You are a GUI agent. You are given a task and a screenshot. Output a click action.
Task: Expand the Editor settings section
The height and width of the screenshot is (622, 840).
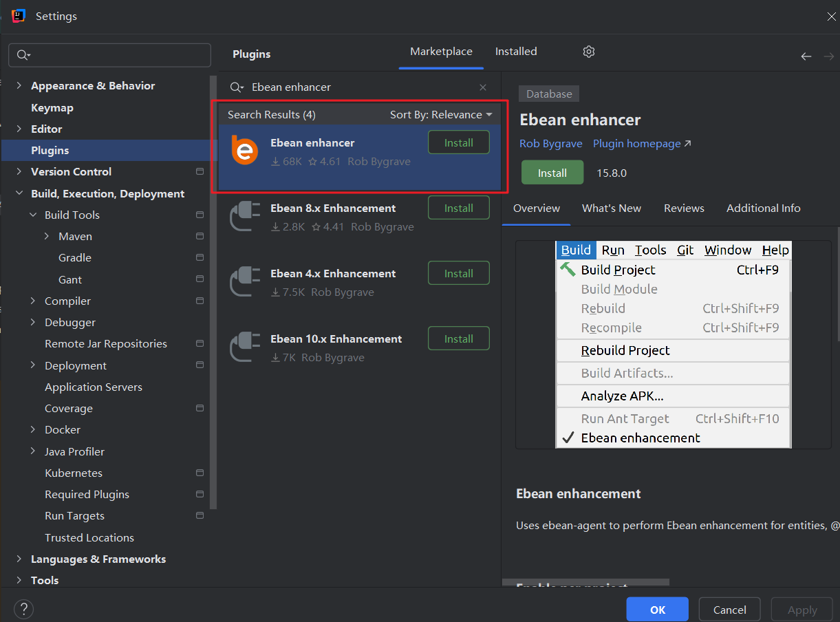[19, 129]
